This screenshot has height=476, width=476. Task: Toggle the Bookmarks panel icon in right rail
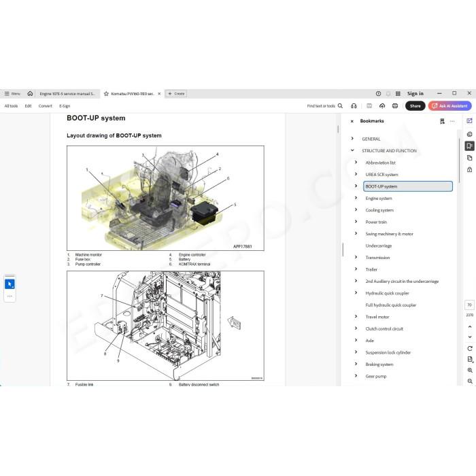[469, 146]
